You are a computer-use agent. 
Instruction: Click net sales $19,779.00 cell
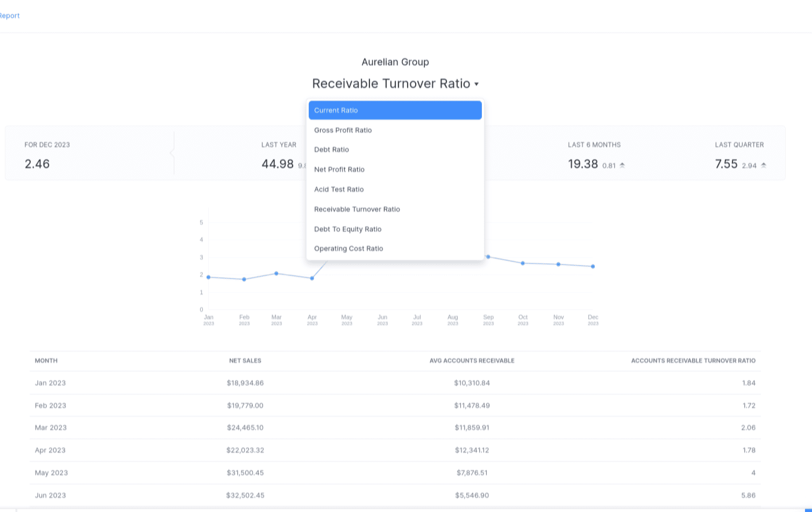[x=245, y=406]
